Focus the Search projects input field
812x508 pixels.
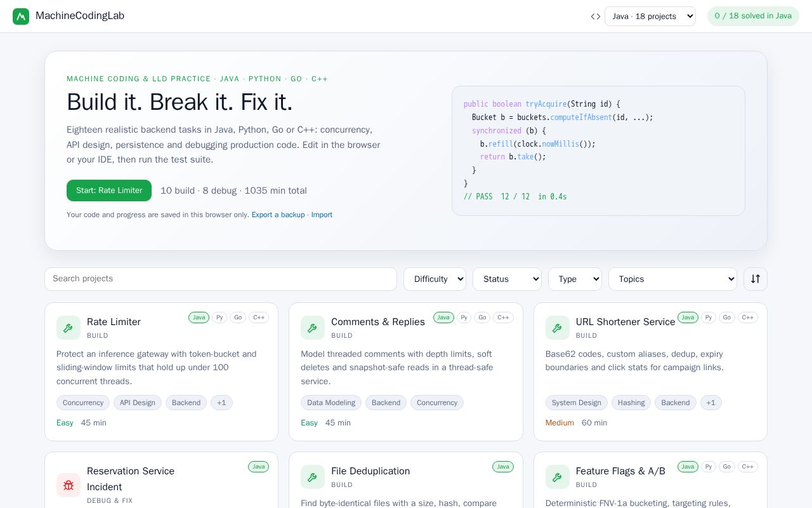221,279
